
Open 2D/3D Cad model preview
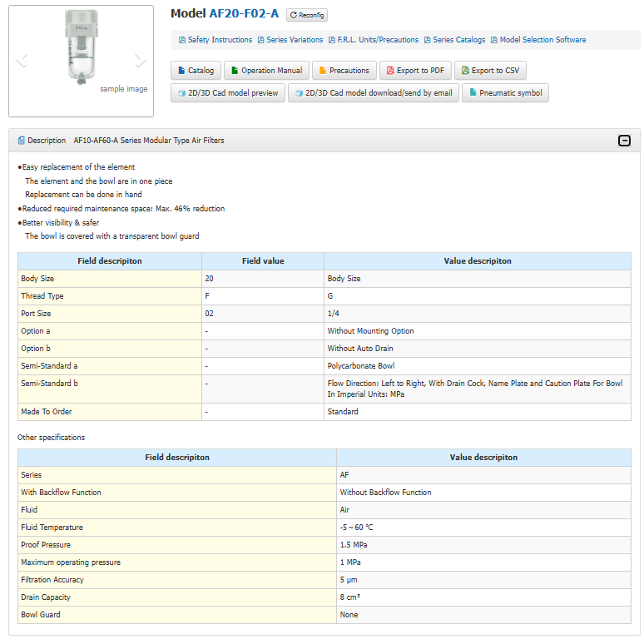tap(228, 93)
